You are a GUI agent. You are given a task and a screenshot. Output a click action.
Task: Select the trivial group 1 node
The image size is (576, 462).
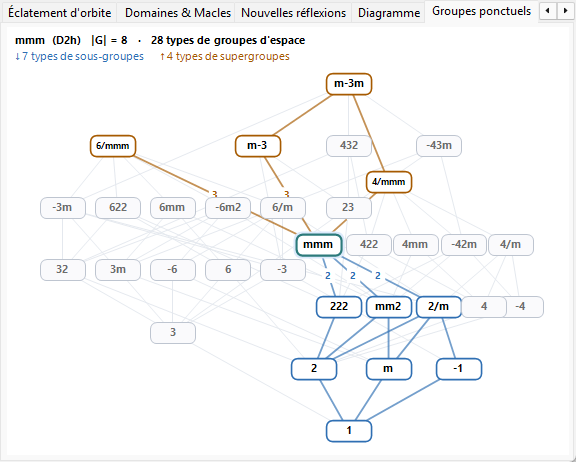coord(349,431)
